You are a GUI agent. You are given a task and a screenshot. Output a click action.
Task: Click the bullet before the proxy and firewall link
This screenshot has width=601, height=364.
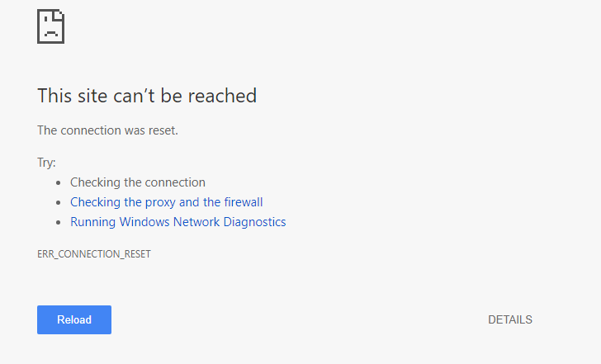coord(59,202)
